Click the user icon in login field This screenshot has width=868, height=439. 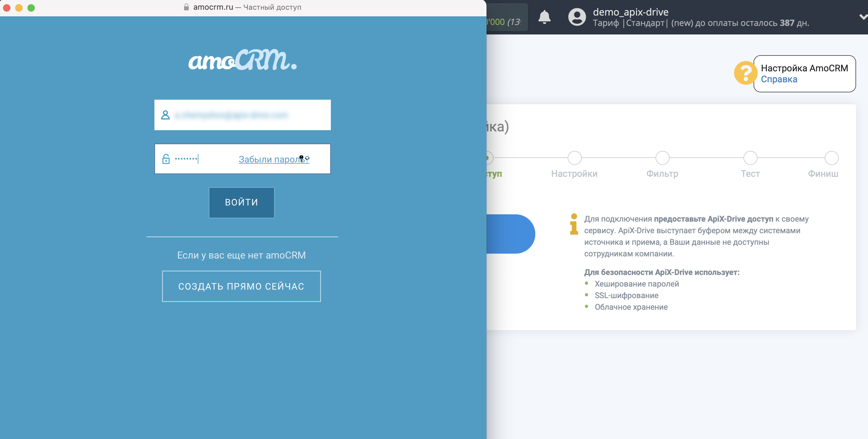click(165, 115)
